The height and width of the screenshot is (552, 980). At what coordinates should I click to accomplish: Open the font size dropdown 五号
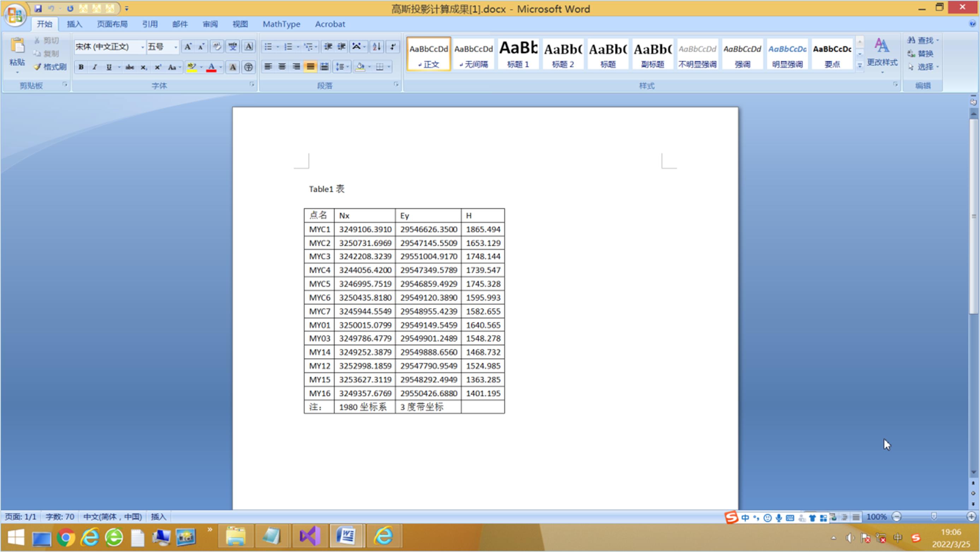coord(175,47)
